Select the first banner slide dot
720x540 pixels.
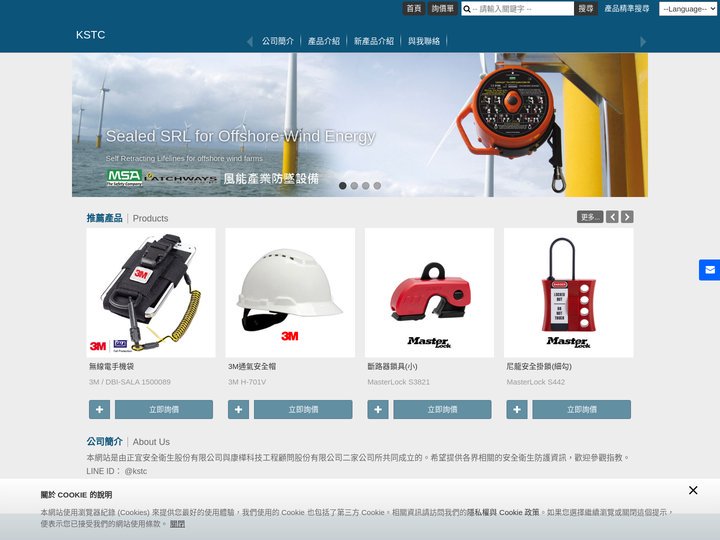(x=343, y=186)
